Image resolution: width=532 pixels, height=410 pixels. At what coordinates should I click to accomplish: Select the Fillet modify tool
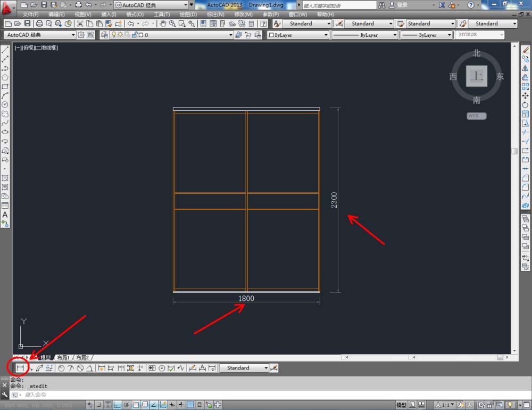[x=525, y=187]
